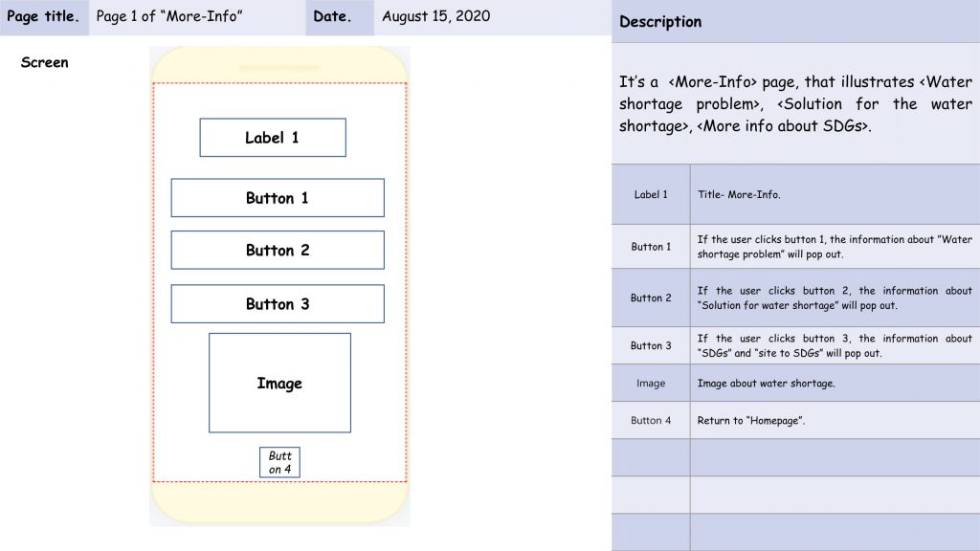Click the 'Return to Homepage' cell

(835, 421)
